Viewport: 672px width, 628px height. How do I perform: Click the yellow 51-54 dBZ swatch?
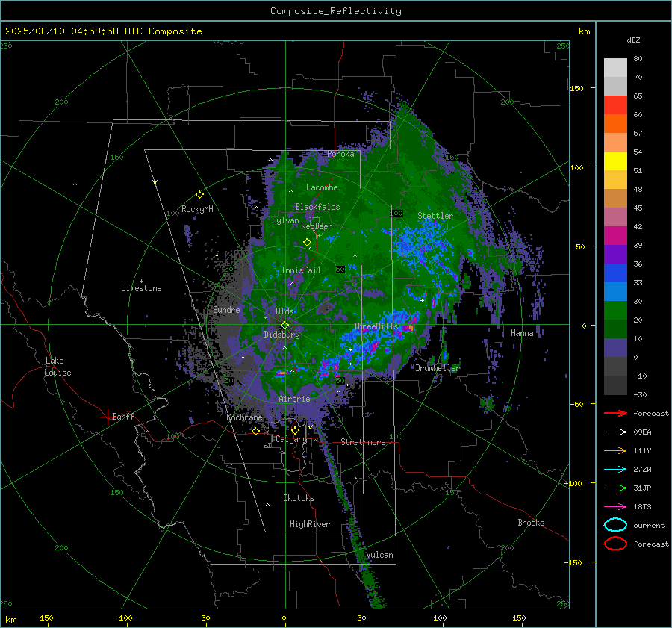615,161
